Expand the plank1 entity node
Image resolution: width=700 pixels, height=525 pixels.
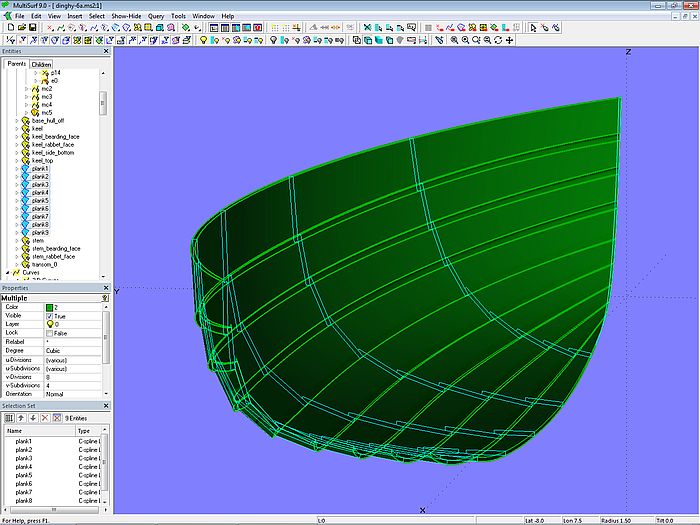16,169
